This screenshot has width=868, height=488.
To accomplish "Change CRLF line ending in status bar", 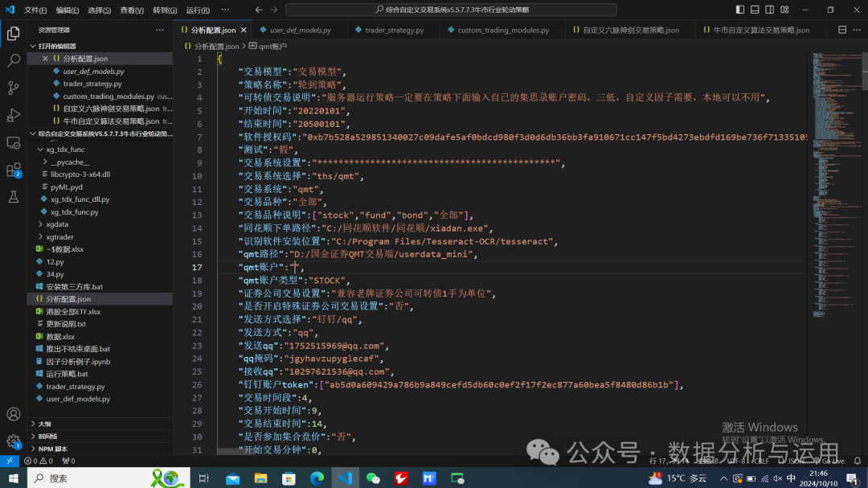I will point(761,461).
